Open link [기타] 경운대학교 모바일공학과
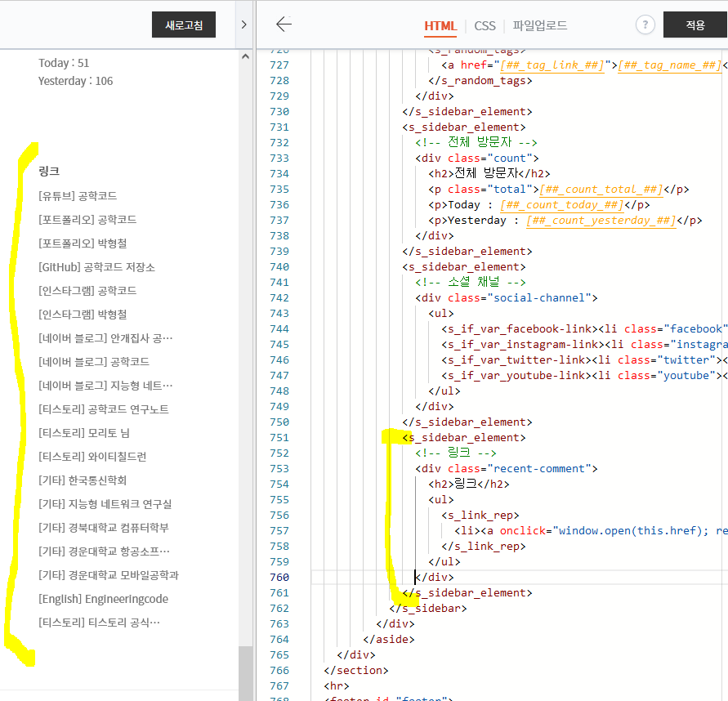Screen dimensions: 728x701 [x=109, y=574]
